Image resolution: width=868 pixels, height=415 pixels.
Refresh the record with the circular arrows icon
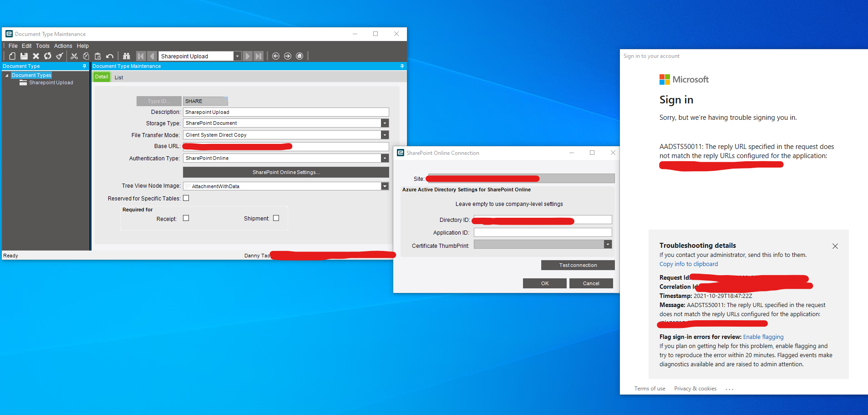[48, 56]
